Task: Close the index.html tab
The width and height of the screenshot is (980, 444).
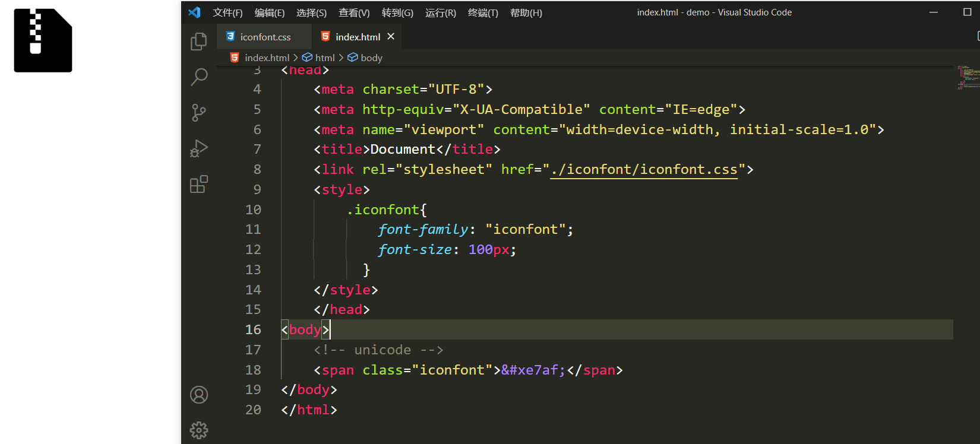Action: point(391,36)
